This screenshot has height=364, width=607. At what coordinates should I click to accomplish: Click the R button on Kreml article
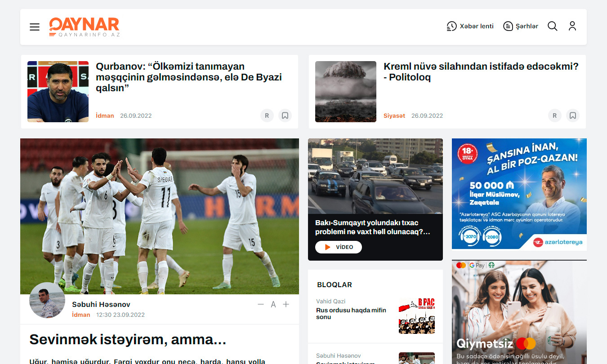(554, 115)
